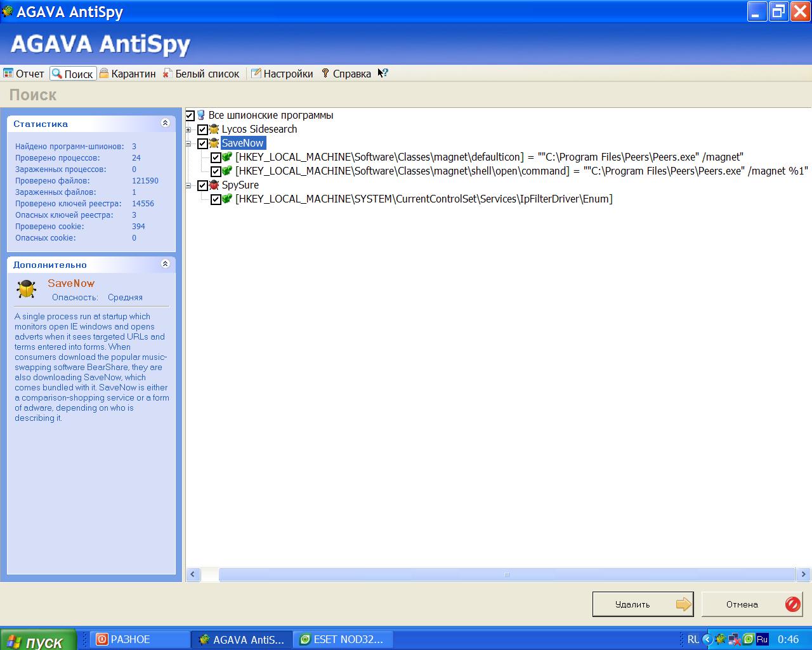
Task: Click the Удалить delete button
Action: pyautogui.click(x=643, y=604)
